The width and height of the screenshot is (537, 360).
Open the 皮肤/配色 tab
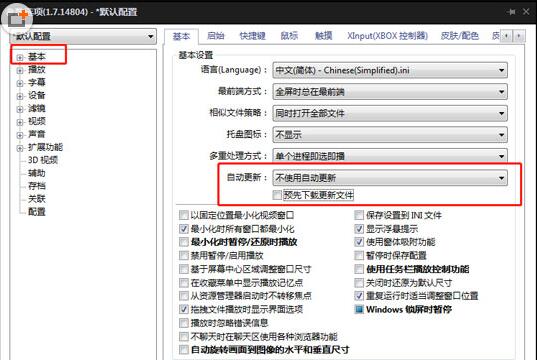[x=460, y=36]
